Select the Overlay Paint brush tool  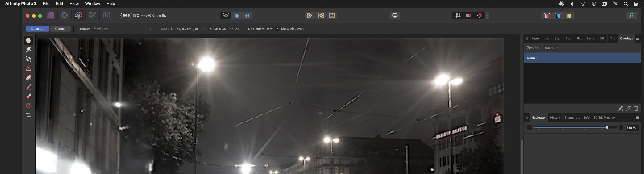click(x=29, y=87)
